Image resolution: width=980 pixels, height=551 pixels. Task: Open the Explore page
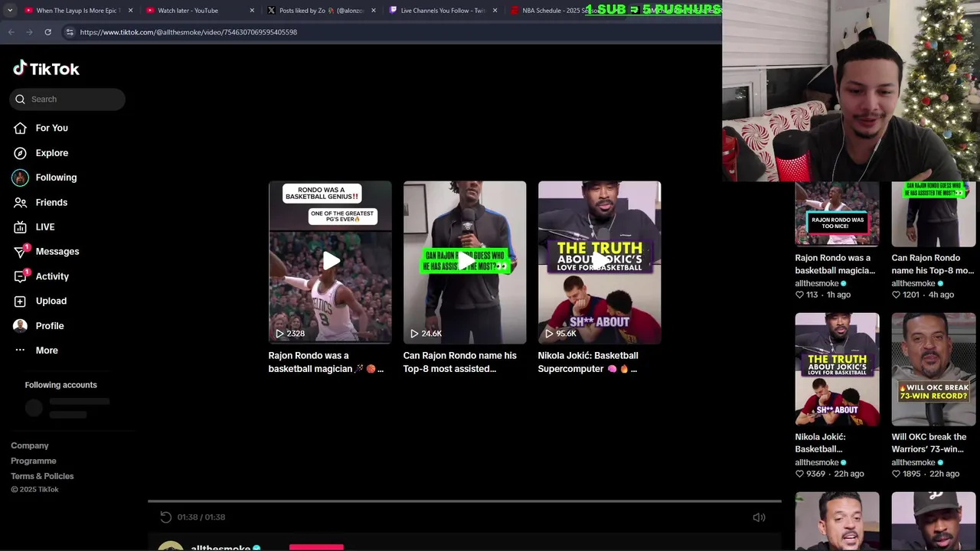click(51, 153)
